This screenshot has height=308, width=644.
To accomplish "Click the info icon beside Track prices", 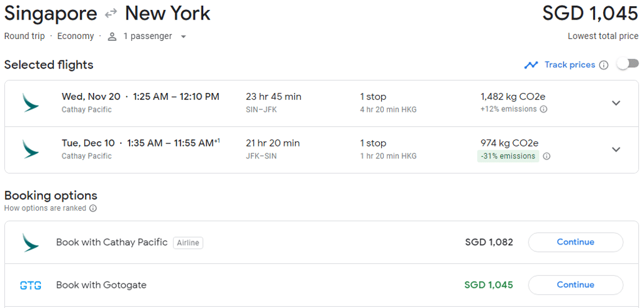I will point(604,65).
